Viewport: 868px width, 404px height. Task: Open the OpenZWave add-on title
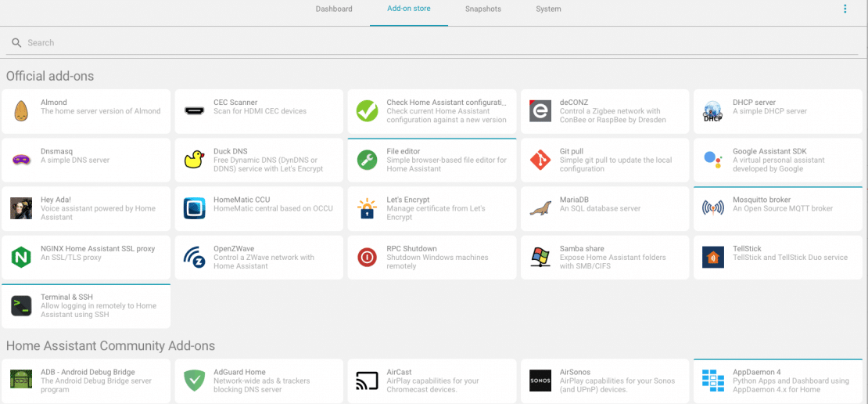pos(234,249)
